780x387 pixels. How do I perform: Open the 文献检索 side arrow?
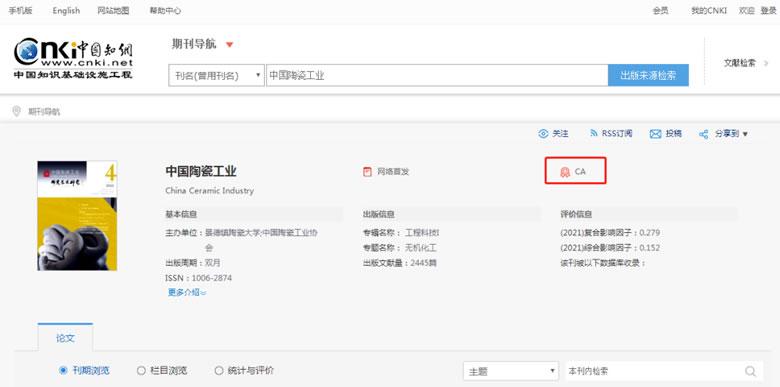766,63
